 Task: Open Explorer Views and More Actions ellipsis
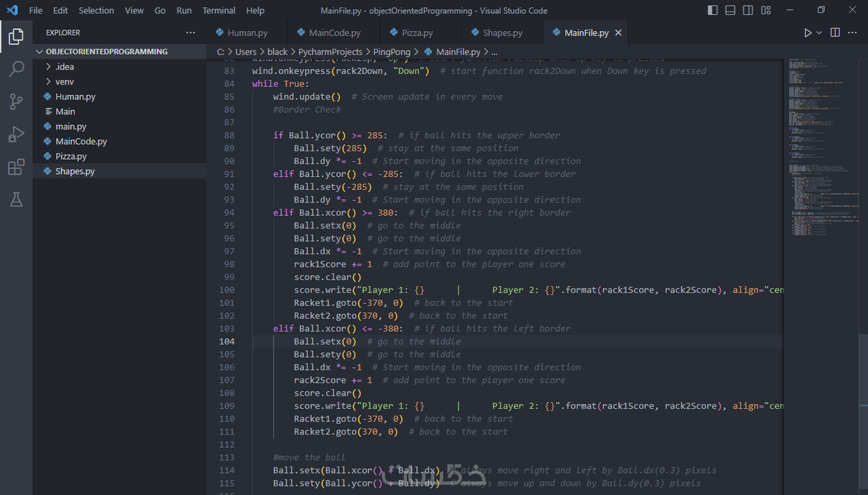[x=190, y=33]
